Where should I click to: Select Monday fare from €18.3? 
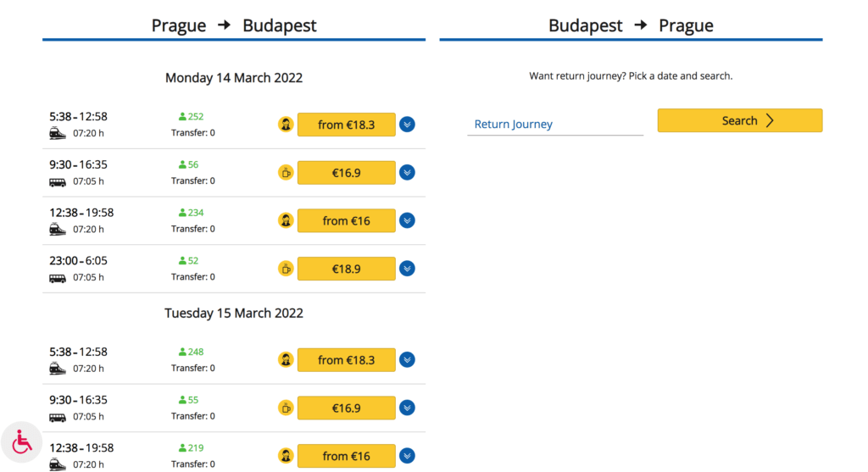coord(346,125)
